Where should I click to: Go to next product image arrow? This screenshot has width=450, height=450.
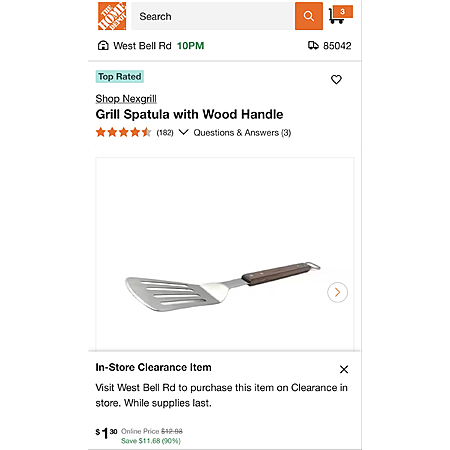(337, 292)
